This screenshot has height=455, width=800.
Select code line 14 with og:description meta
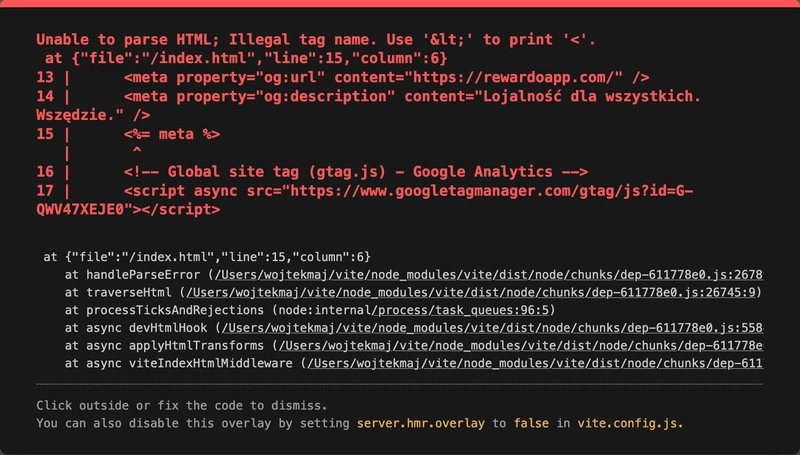pos(368,106)
